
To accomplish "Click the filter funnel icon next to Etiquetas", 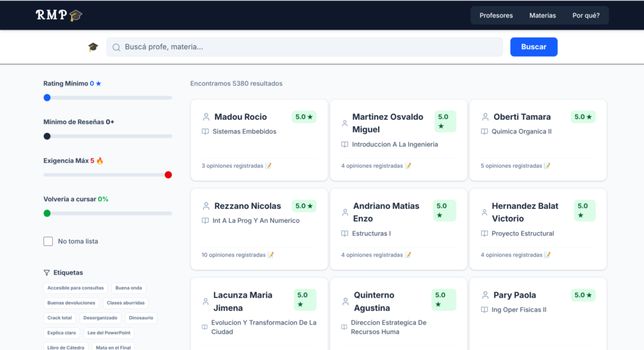I will (47, 273).
